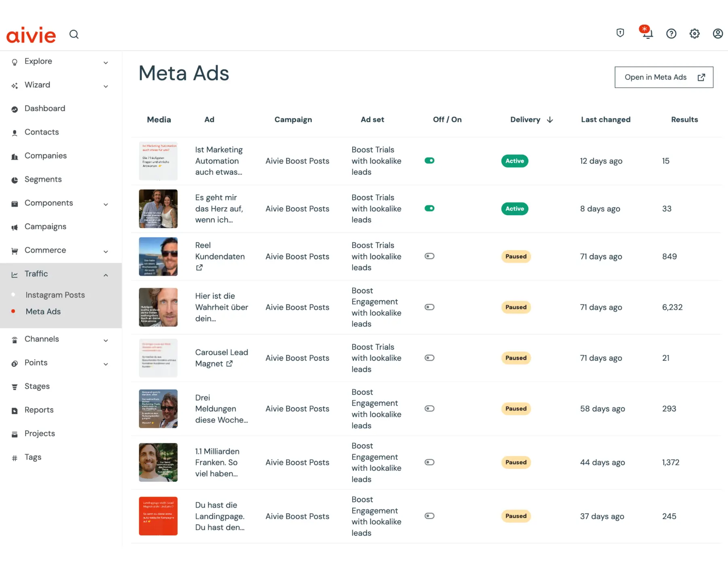Screen dimensions: 728x565
Task: Expand the Commerce menu chevron
Action: (x=106, y=252)
